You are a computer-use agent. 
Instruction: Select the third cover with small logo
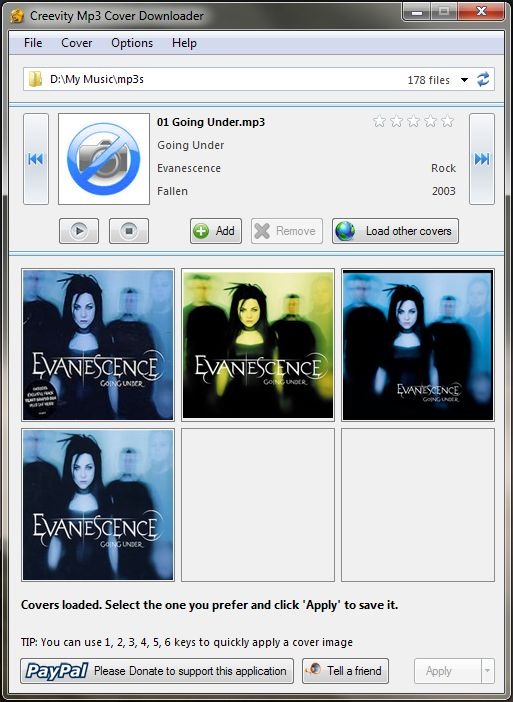(x=418, y=345)
